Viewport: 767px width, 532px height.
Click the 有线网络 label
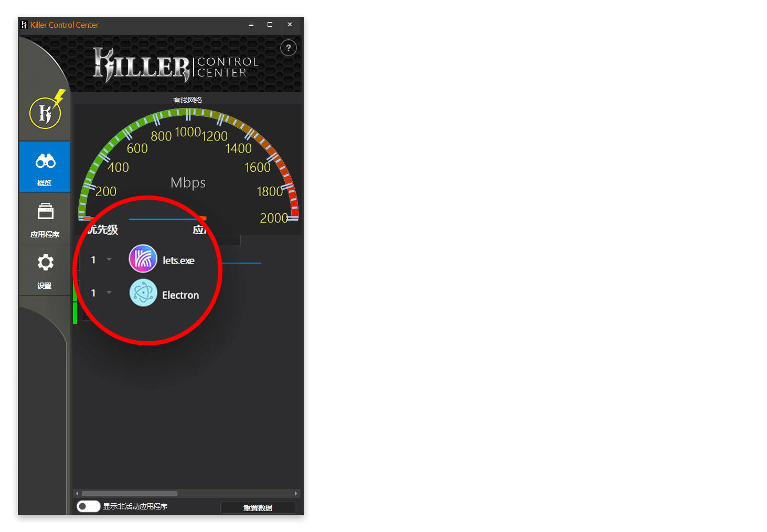pos(188,100)
